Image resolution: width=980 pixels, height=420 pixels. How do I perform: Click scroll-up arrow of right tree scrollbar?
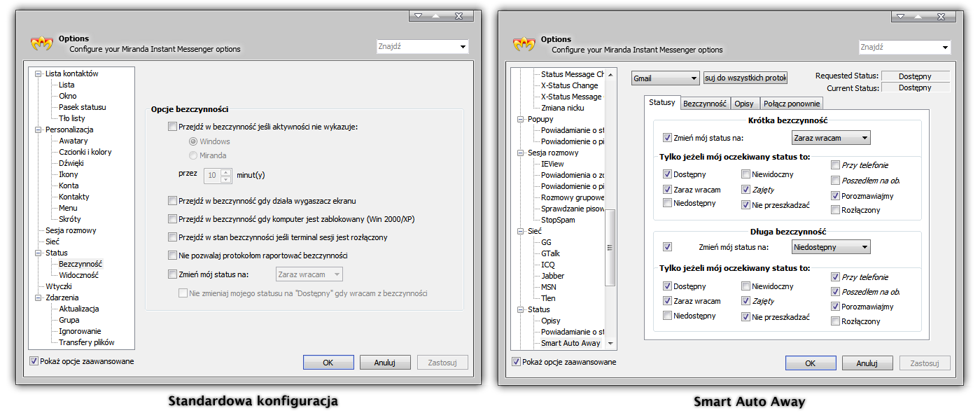(x=610, y=74)
